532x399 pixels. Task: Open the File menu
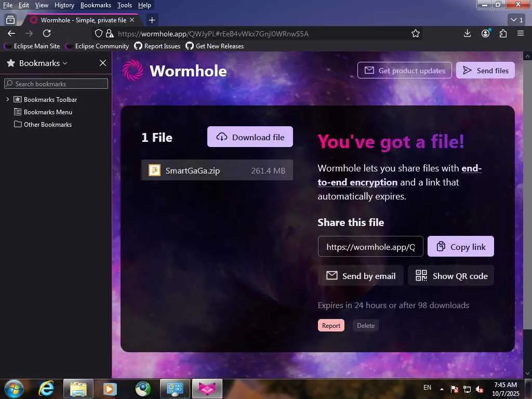pyautogui.click(x=7, y=5)
